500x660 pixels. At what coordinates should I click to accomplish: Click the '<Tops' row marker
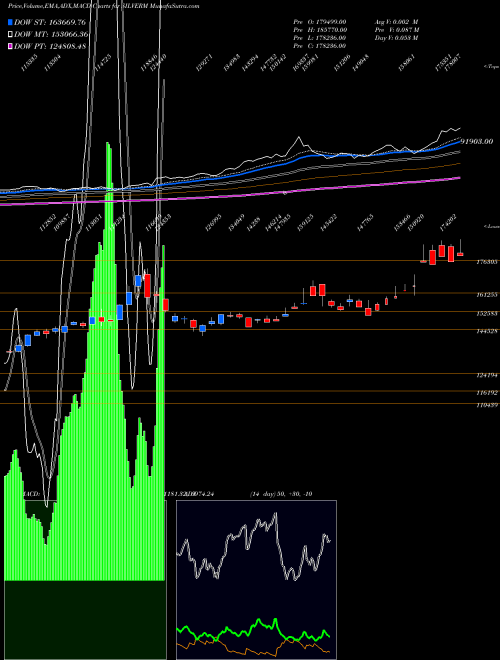491,67
